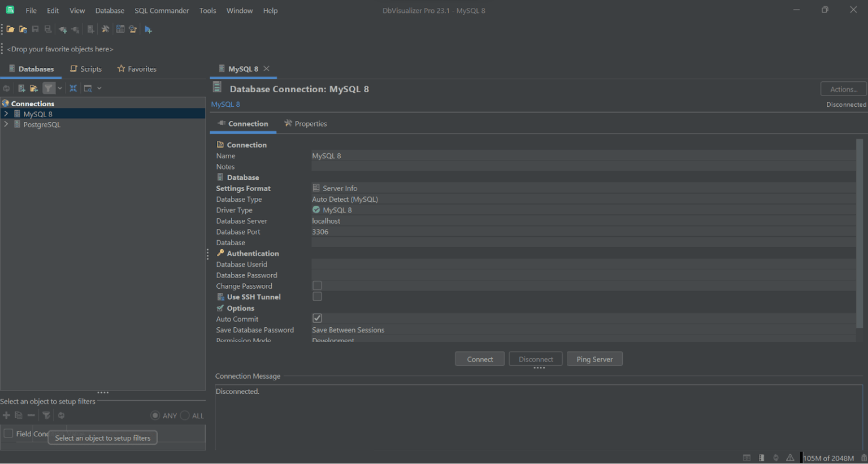This screenshot has height=464, width=868.
Task: Expand the MySQL 8 connection node
Action: (6, 114)
